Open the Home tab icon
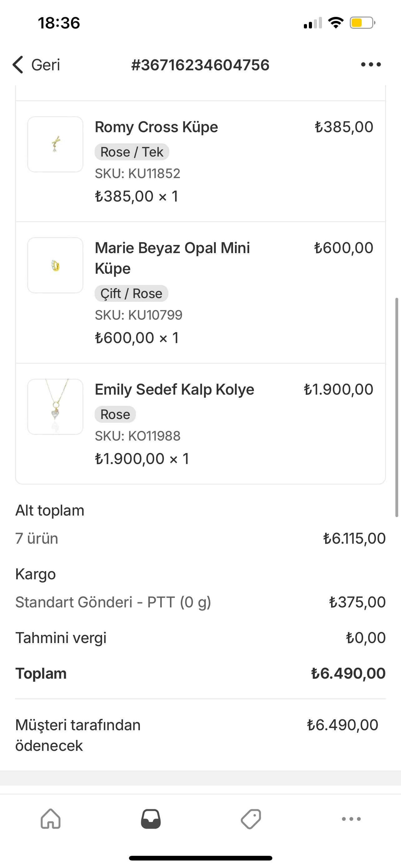Image resolution: width=401 pixels, height=868 pixels. coord(51,818)
